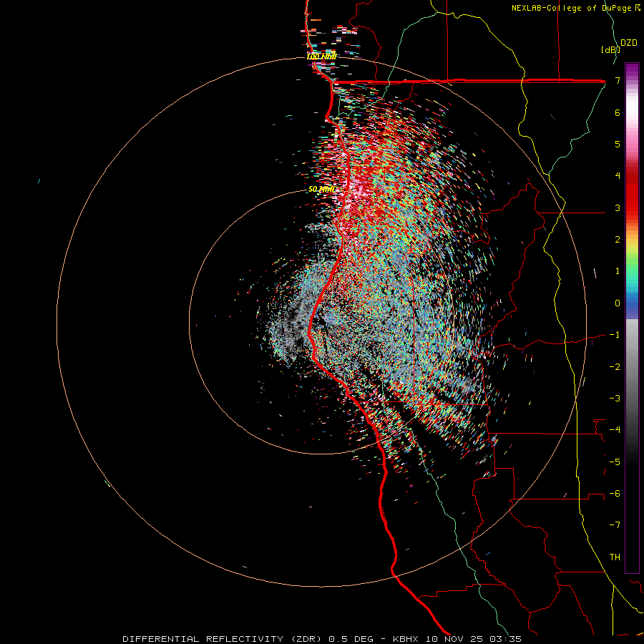Screen dimensions: 644x644
Task: Click the 7 value on color scale
Action: pyautogui.click(x=618, y=80)
